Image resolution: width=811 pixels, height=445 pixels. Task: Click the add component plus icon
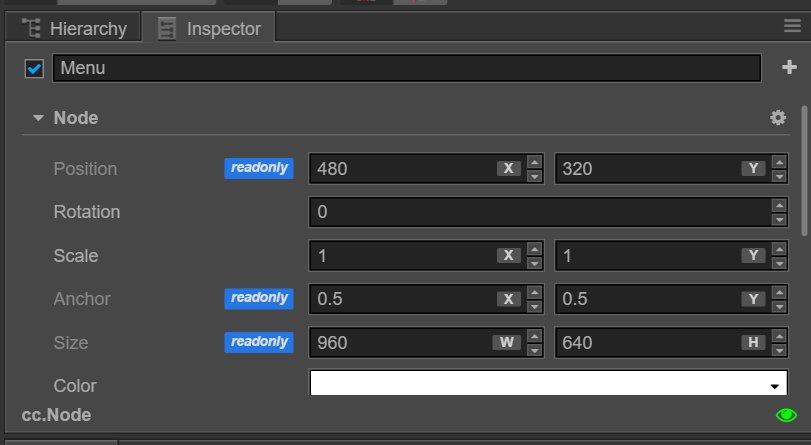pos(790,68)
